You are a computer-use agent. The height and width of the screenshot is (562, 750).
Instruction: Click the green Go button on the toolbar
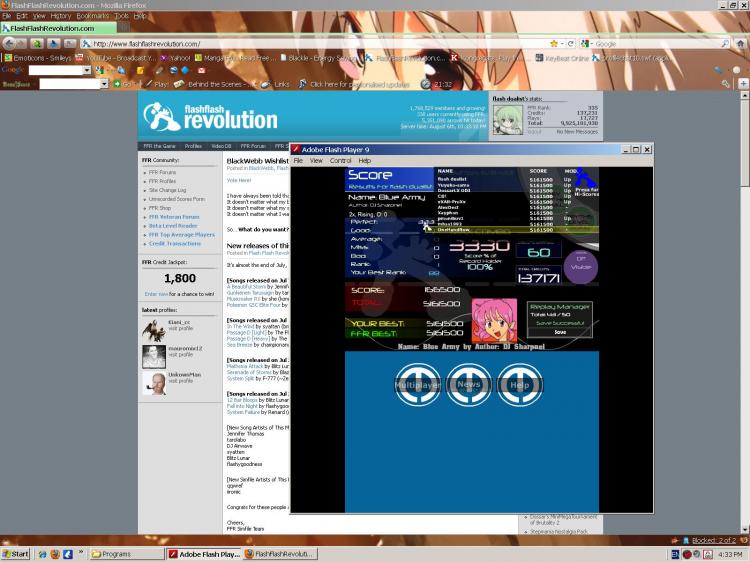(122, 84)
